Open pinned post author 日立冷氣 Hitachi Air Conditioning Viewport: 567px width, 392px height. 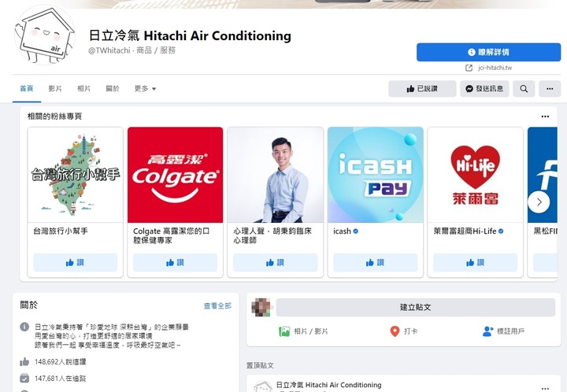[x=328, y=385]
